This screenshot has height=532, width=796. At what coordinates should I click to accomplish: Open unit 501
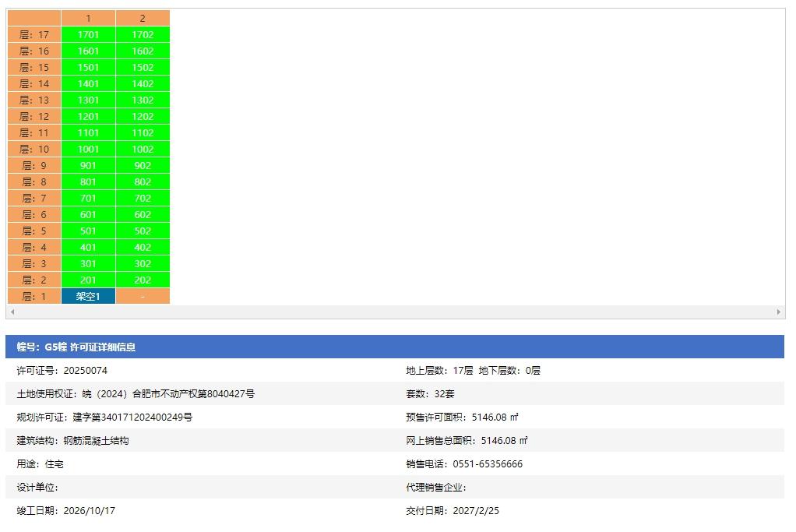pyautogui.click(x=88, y=231)
